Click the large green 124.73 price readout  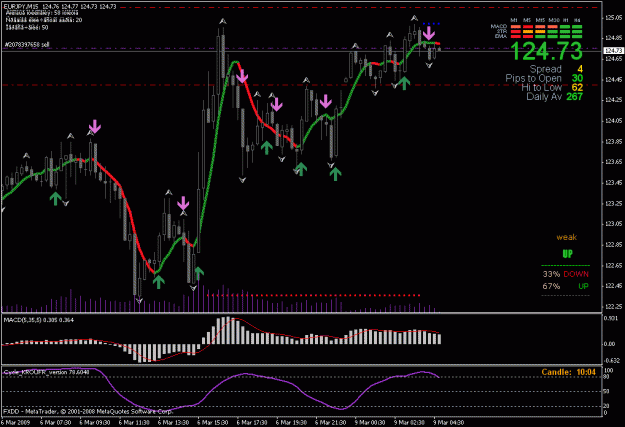coord(546,51)
